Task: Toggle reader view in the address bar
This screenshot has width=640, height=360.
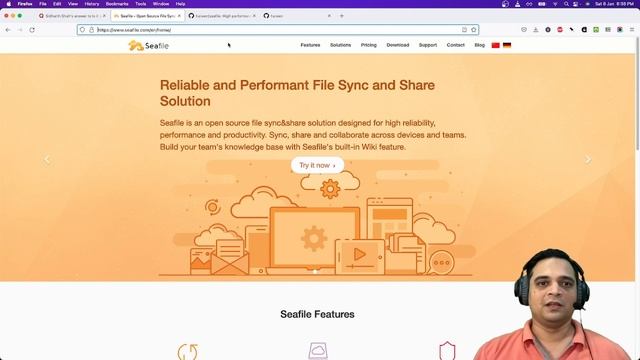Action: (464, 30)
